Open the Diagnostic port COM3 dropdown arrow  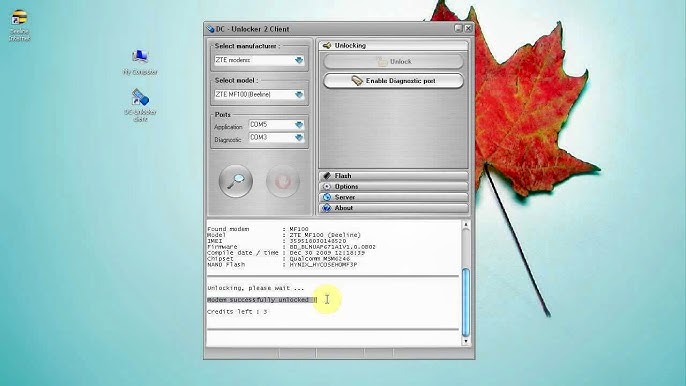click(299, 137)
